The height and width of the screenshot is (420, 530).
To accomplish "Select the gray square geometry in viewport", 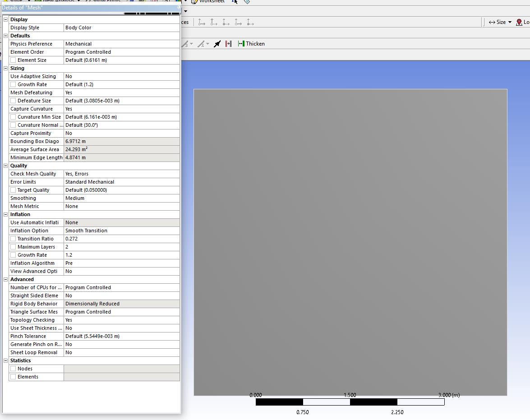I will [x=350, y=242].
